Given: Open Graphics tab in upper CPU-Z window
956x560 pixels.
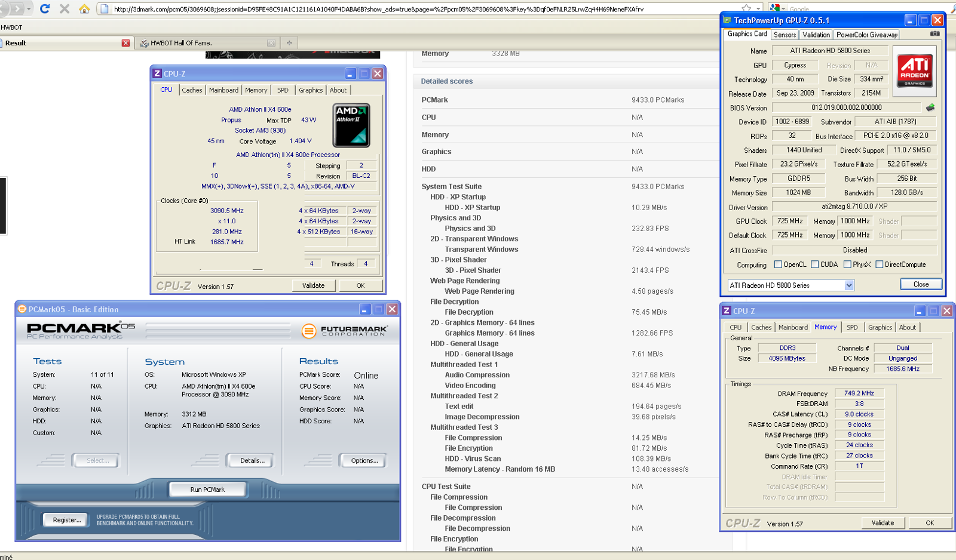Looking at the screenshot, I should [x=311, y=90].
